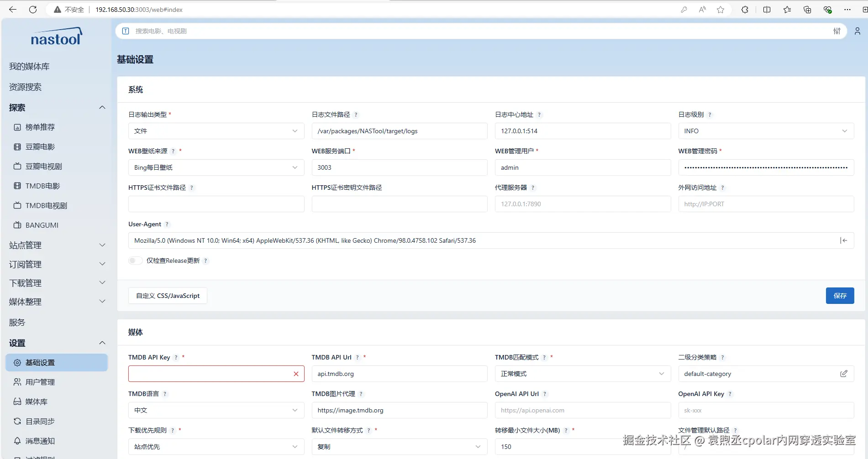Click the browser back arrow
This screenshot has height=459, width=868.
(x=13, y=10)
